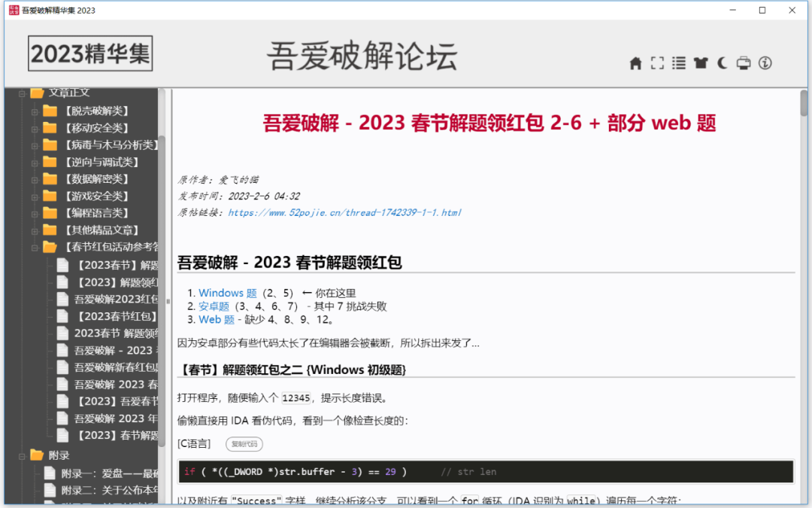The height and width of the screenshot is (508, 812).
Task: Click the inline code 12345
Action: coord(295,398)
